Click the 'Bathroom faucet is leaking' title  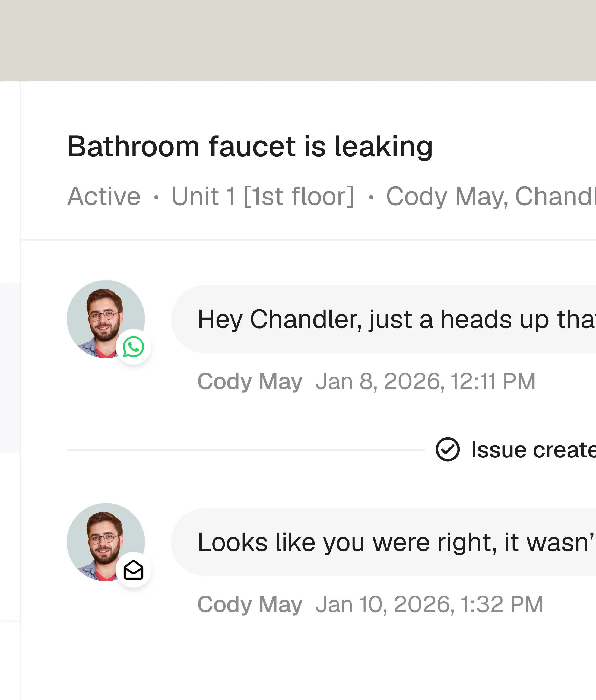click(x=250, y=147)
